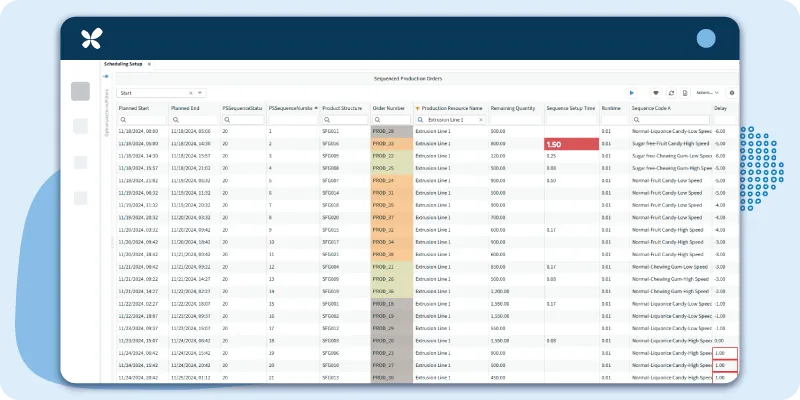Clear the Start selection with the X
The image size is (800, 400).
(190, 92)
